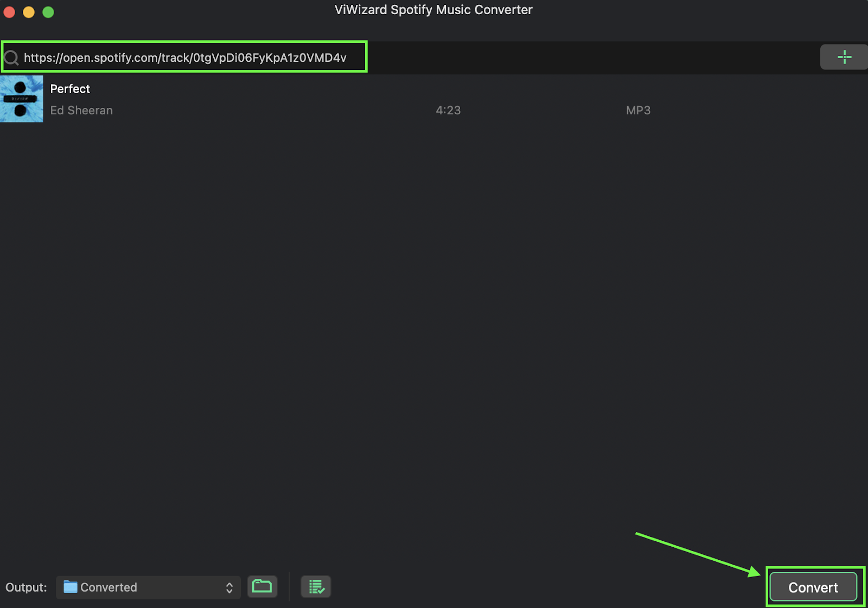868x608 pixels.
Task: Click the MP3 format label
Action: (638, 110)
